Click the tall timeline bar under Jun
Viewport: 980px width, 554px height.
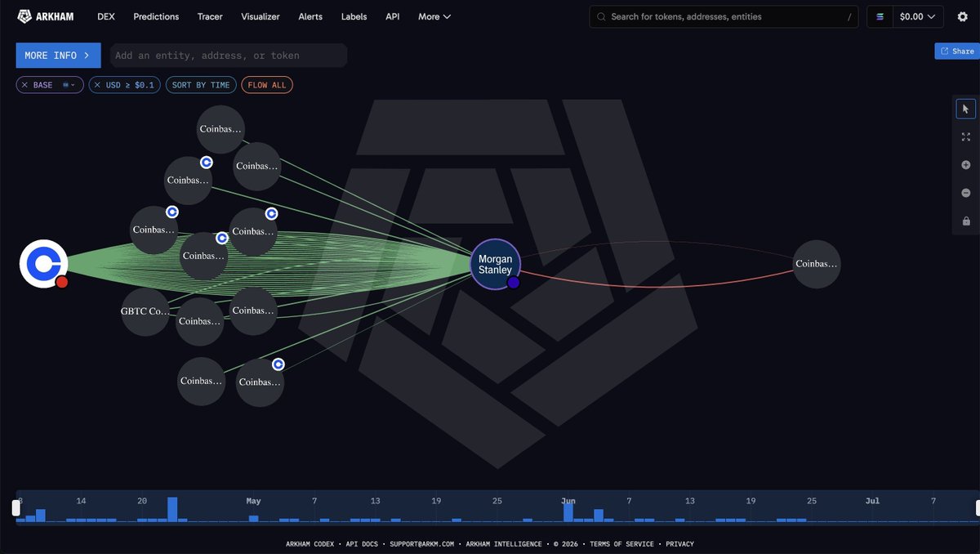click(568, 513)
